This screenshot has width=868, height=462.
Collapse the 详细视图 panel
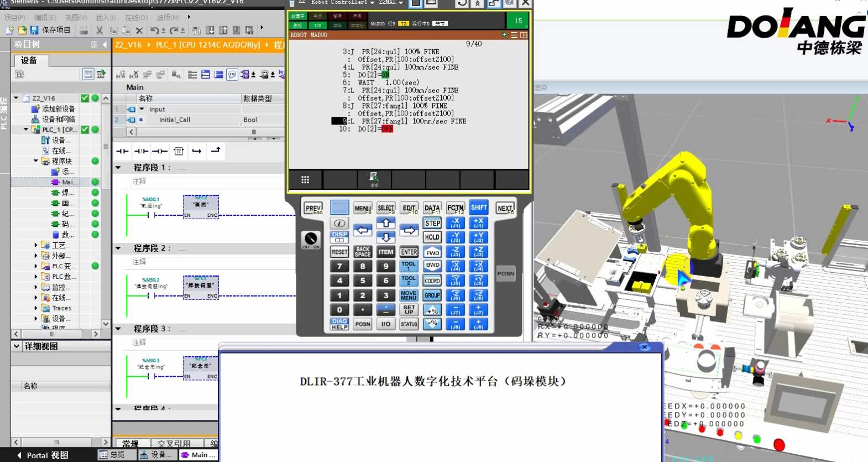pyautogui.click(x=17, y=346)
